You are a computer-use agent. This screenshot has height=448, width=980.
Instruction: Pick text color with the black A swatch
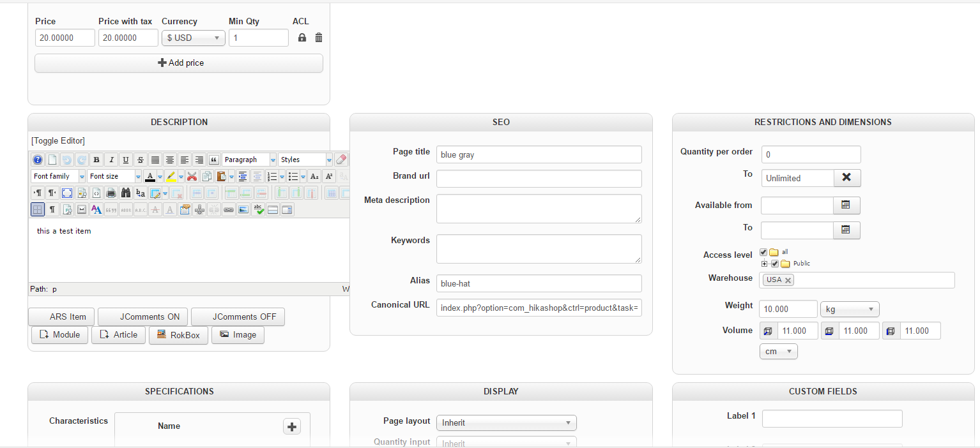click(x=150, y=176)
